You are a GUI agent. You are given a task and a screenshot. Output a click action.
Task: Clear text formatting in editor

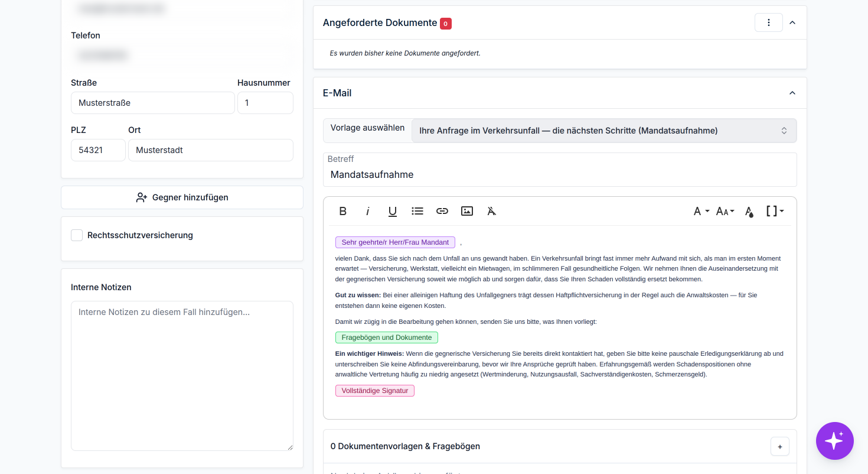491,211
